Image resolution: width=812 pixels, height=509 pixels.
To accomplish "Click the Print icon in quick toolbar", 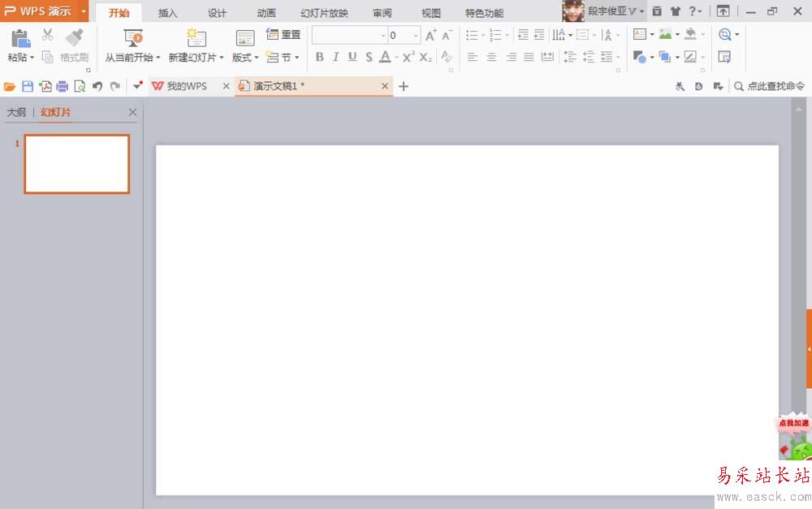I will click(62, 86).
